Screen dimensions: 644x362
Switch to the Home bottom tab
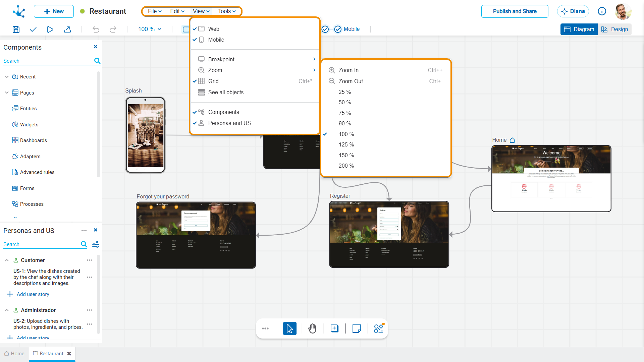[14, 353]
